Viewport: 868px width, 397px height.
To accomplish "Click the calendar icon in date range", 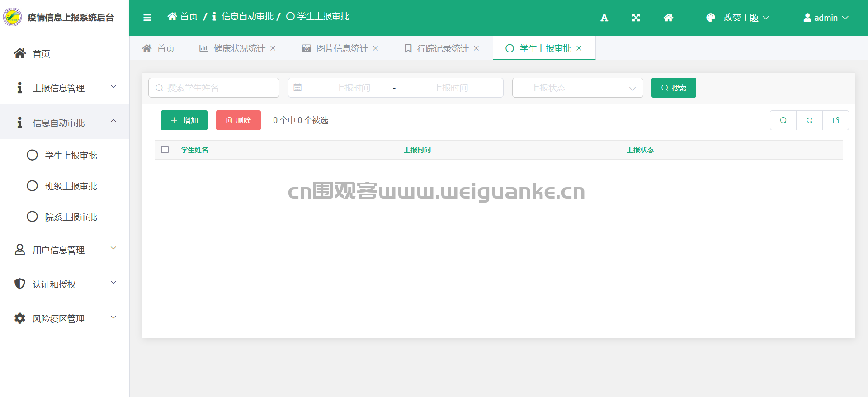I will (x=297, y=87).
